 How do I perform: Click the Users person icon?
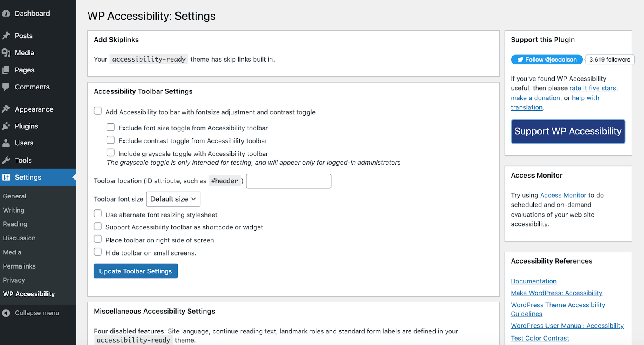6,143
